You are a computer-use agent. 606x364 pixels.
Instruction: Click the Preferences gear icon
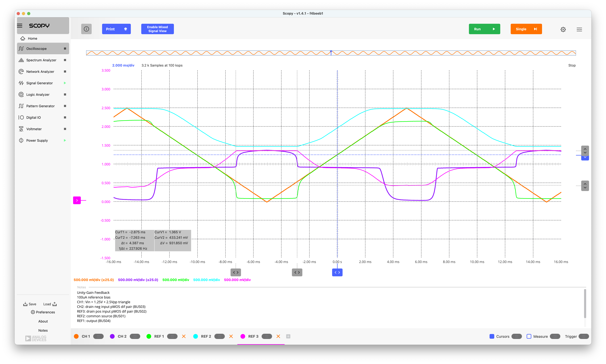33,312
